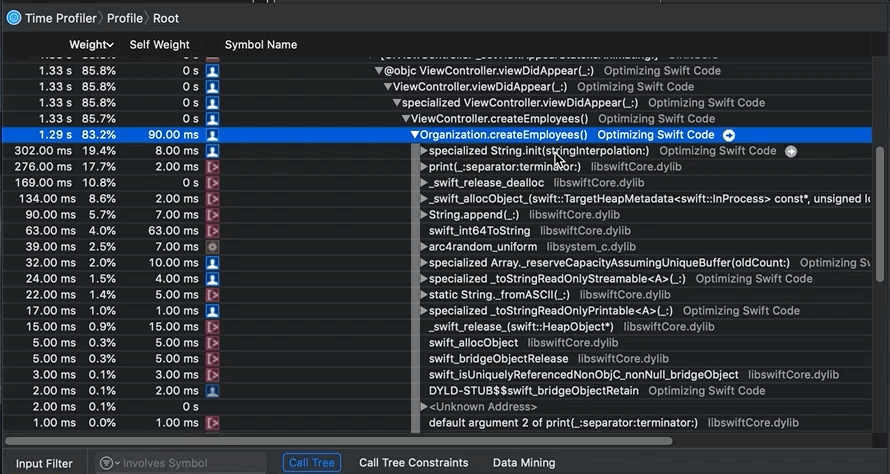Click focus arrow next to Organization.createEmployees()

pos(729,135)
